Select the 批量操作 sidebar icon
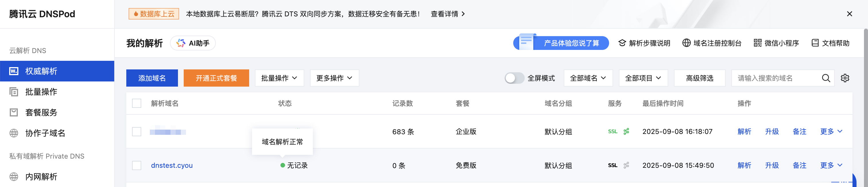Image resolution: width=868 pixels, height=187 pixels. click(13, 92)
